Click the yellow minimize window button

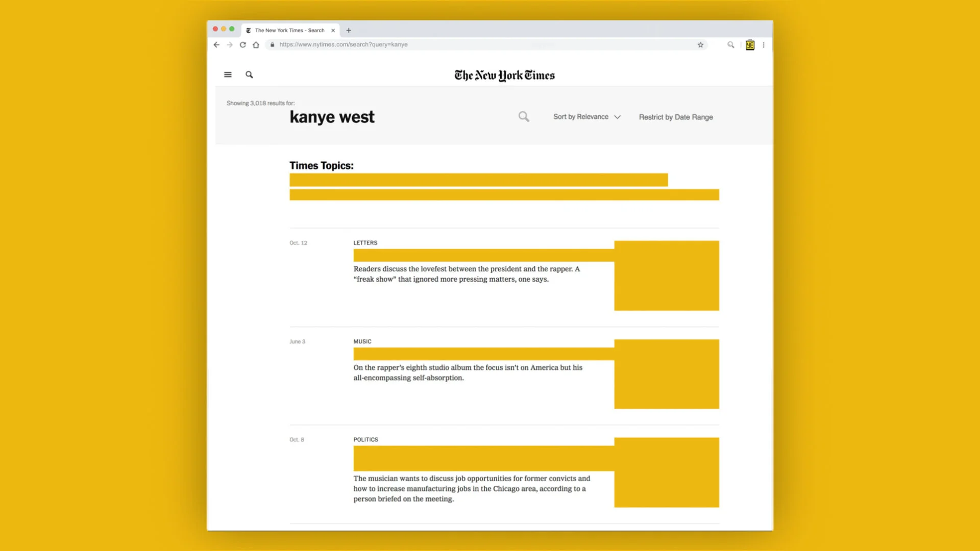pos(224,29)
